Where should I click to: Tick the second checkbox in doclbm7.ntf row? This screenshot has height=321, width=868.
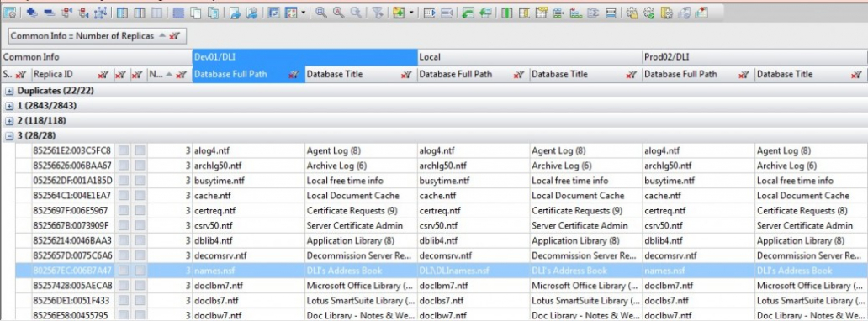[140, 286]
